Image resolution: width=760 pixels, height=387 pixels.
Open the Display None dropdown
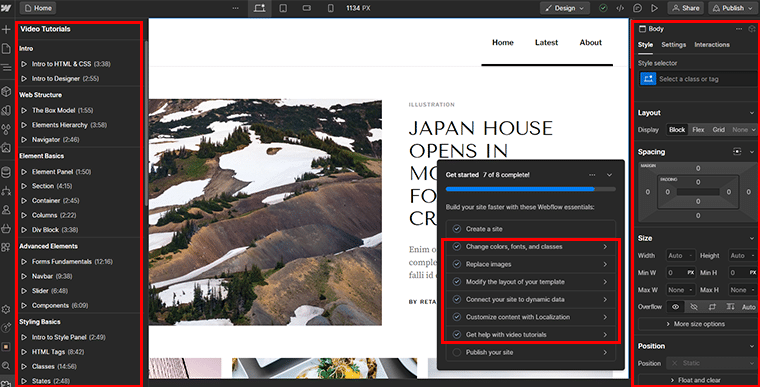point(744,130)
